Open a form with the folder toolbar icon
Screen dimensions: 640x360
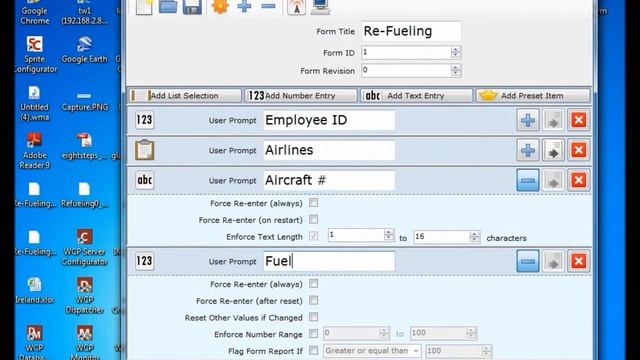click(x=168, y=7)
